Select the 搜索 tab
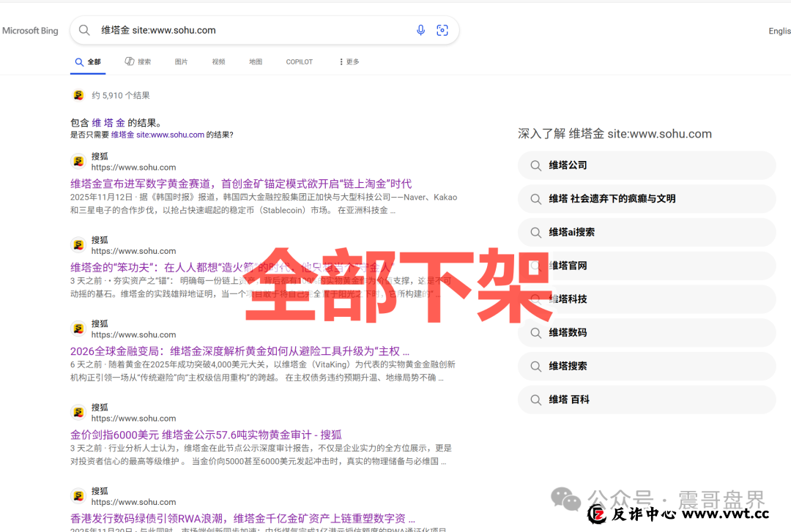 (x=138, y=61)
